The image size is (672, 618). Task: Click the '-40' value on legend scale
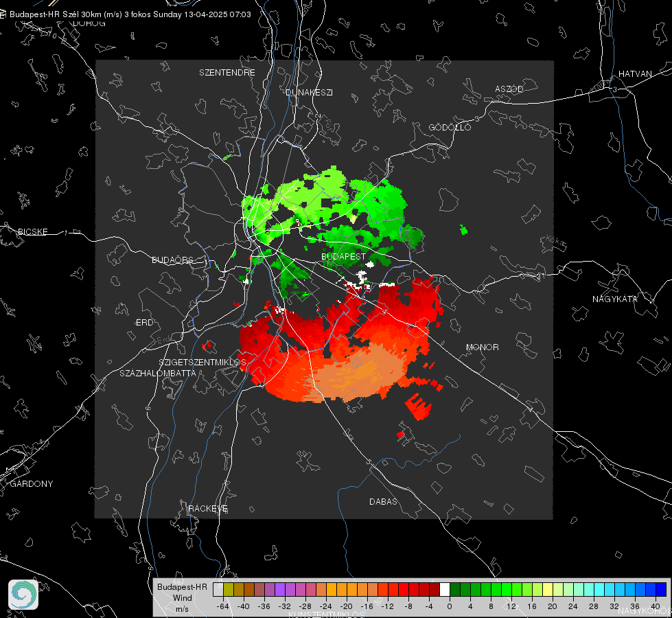(x=244, y=606)
